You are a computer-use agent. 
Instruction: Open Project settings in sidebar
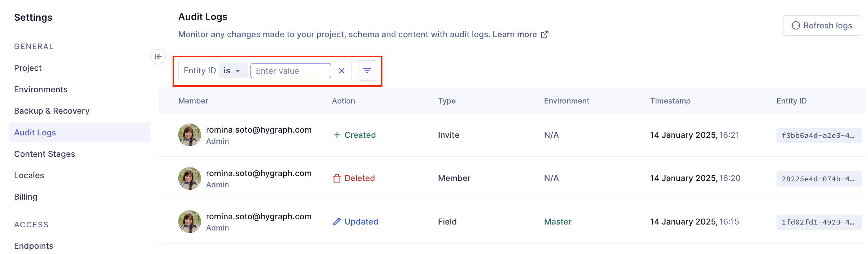click(28, 68)
